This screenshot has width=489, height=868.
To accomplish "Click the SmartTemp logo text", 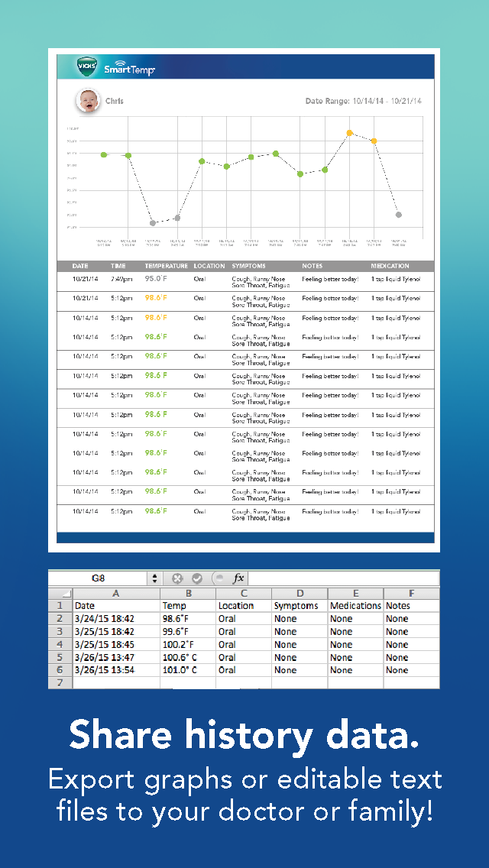I will pyautogui.click(x=129, y=69).
